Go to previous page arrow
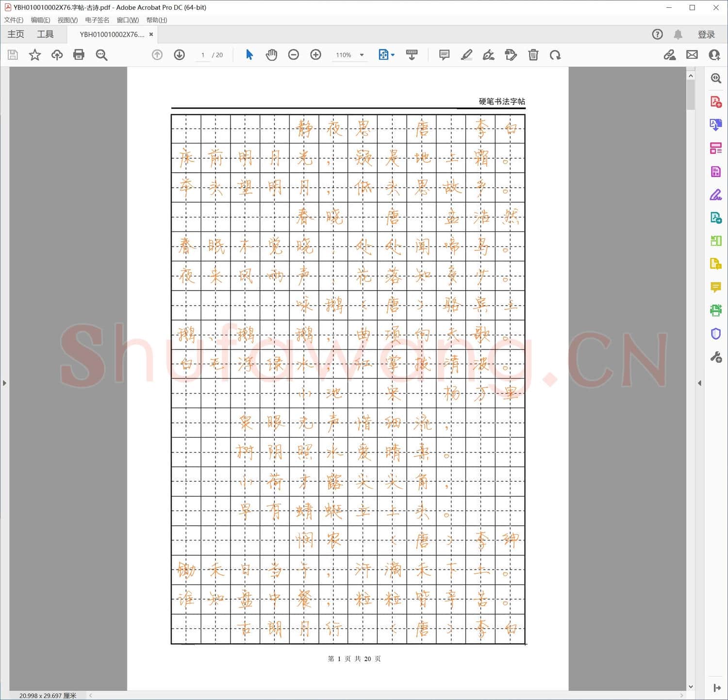Viewport: 728px width, 700px height. point(157,55)
